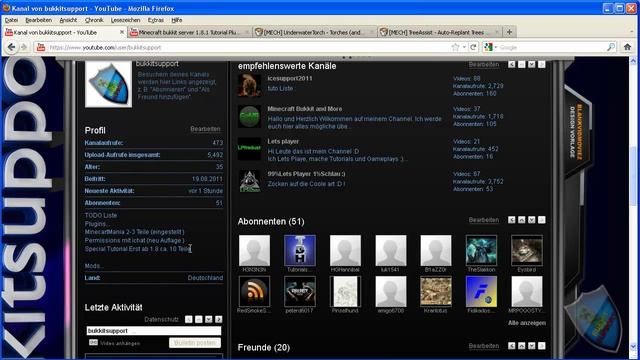Open the address bar history dropdown arrow
Viewport: 640px width, 360px height.
[x=464, y=47]
